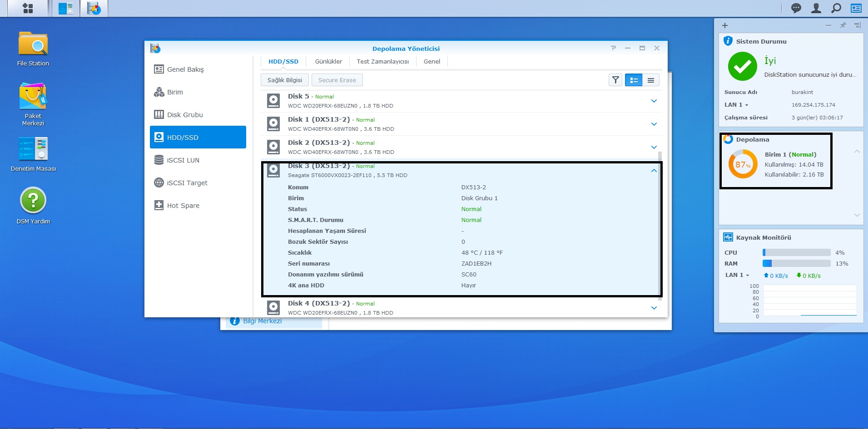The width and height of the screenshot is (868, 429).
Task: Click the disk list vertical scrollbar
Action: click(x=660, y=227)
